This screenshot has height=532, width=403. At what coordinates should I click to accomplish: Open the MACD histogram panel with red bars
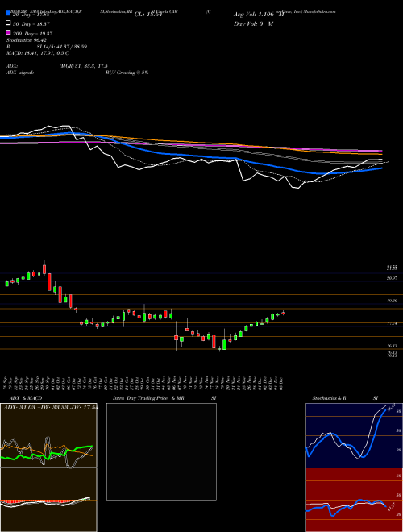tap(48, 500)
